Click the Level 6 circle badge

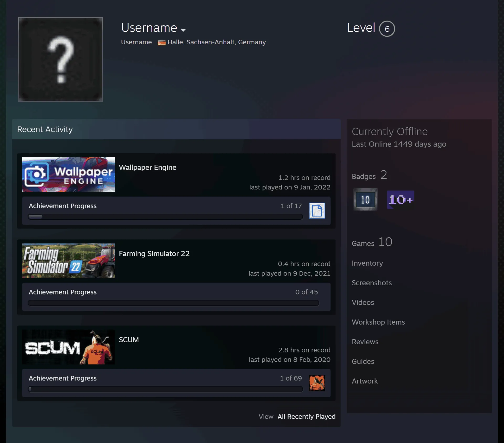click(387, 29)
